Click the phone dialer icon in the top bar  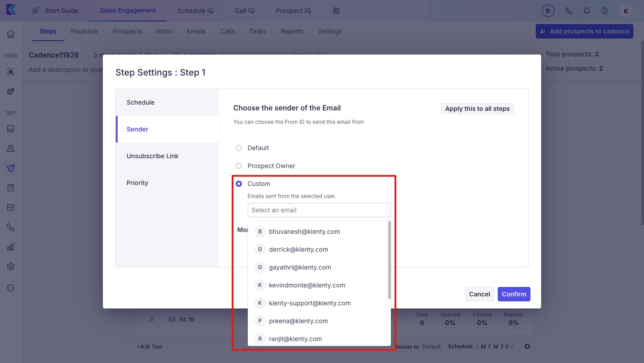click(569, 11)
